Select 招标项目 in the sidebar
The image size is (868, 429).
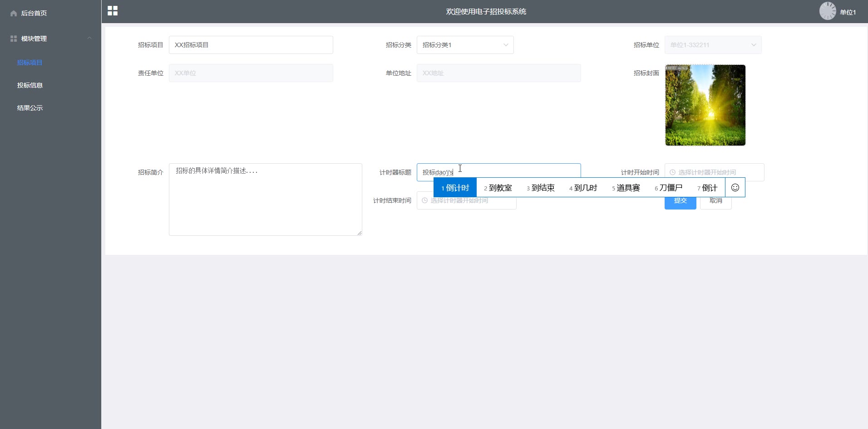[x=30, y=63]
